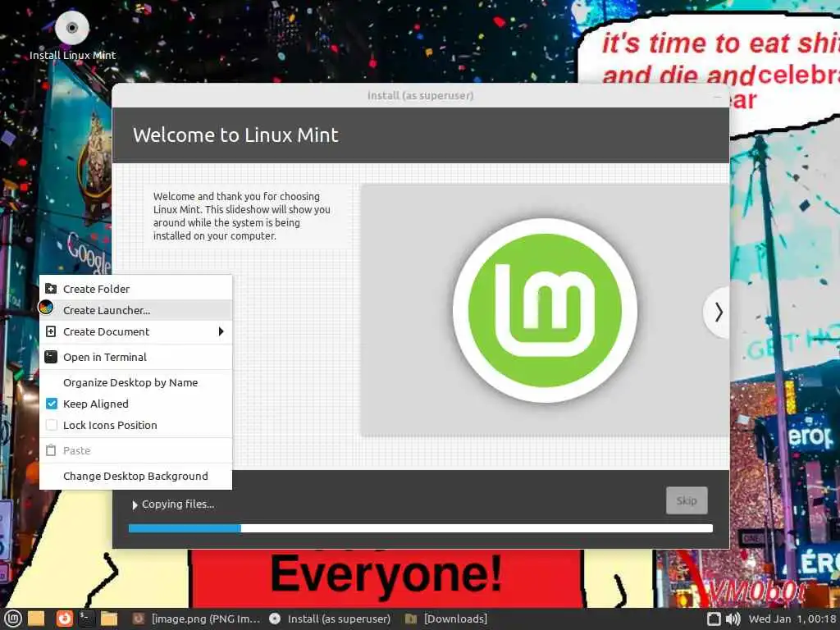
Task: Expand the Copying files details triangle
Action: 135,504
